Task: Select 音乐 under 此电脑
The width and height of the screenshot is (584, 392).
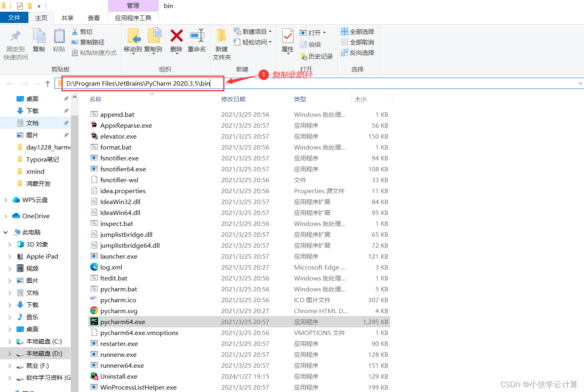Action: (x=32, y=317)
